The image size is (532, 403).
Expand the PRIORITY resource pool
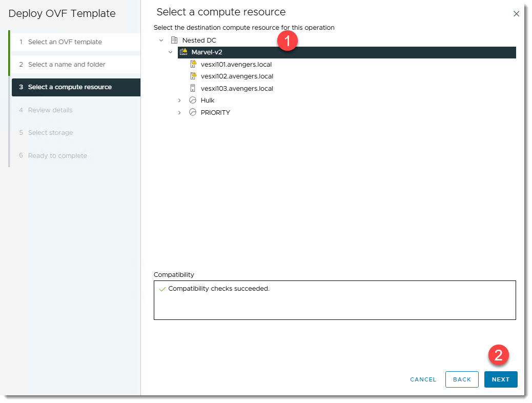tap(179, 112)
